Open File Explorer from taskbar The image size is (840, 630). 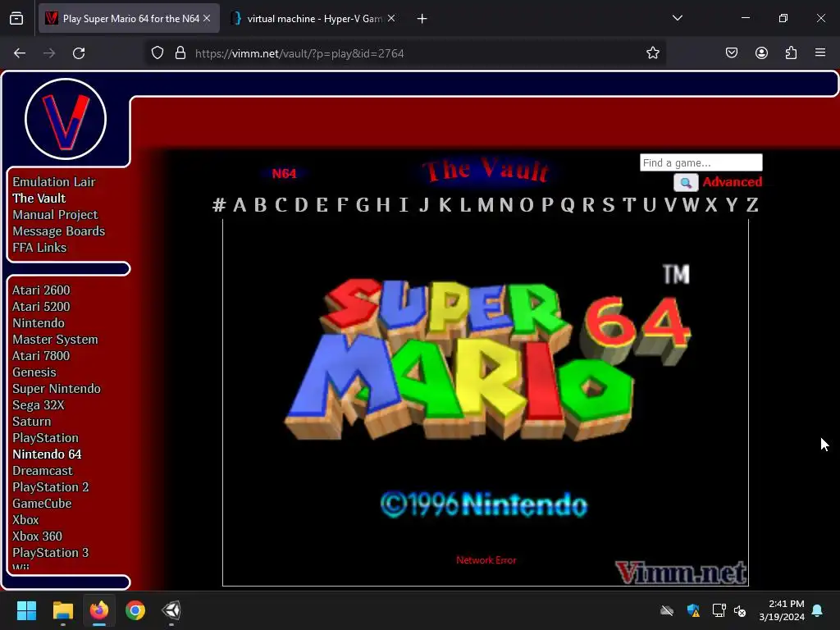(62, 610)
